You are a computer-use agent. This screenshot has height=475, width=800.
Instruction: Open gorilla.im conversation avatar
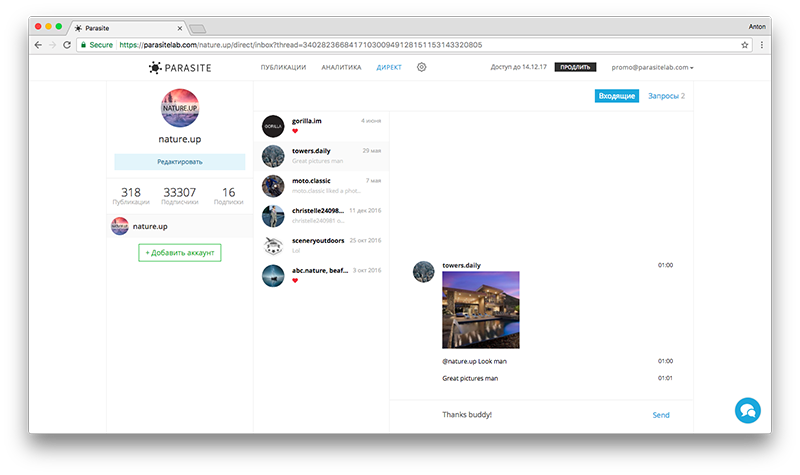coord(274,125)
